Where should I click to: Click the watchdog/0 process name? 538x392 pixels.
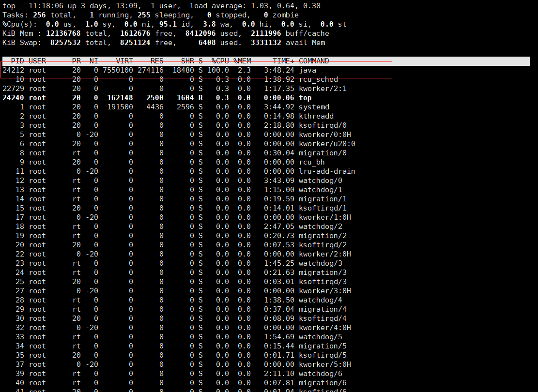[x=320, y=181]
